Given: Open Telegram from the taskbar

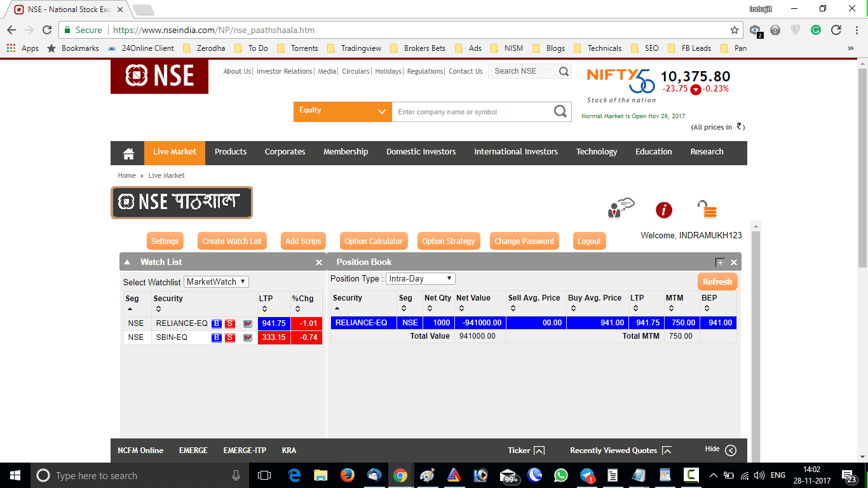Looking at the screenshot, I should click(587, 475).
